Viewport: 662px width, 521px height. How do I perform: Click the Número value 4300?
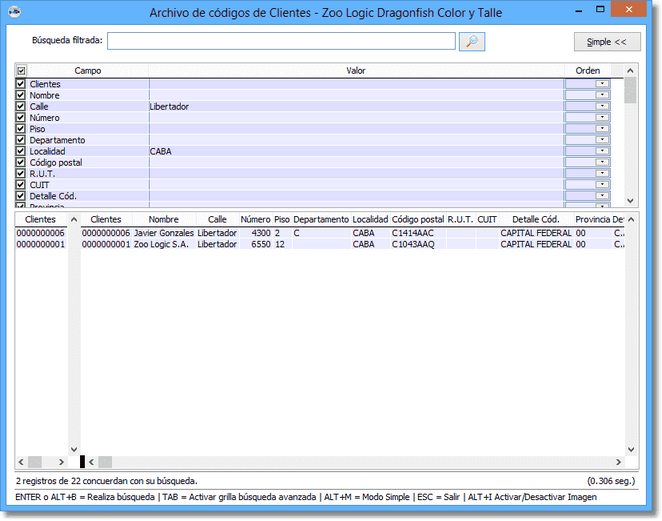(256, 233)
